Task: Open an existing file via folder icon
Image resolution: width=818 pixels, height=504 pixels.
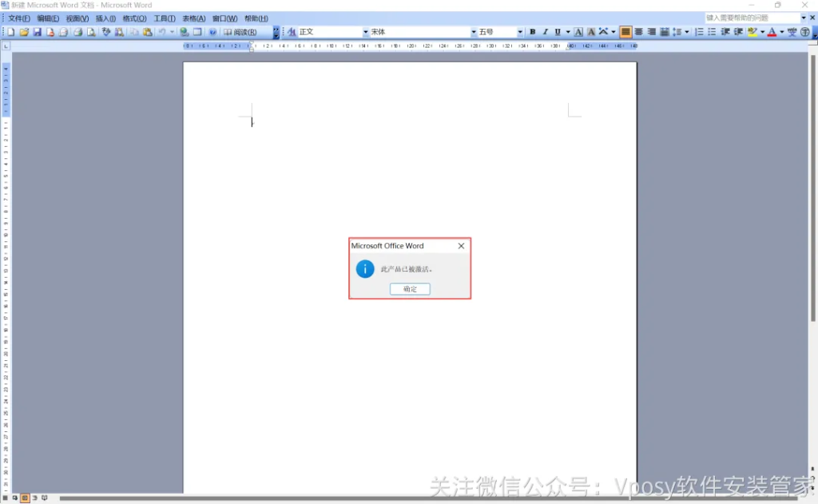Action: click(x=24, y=32)
